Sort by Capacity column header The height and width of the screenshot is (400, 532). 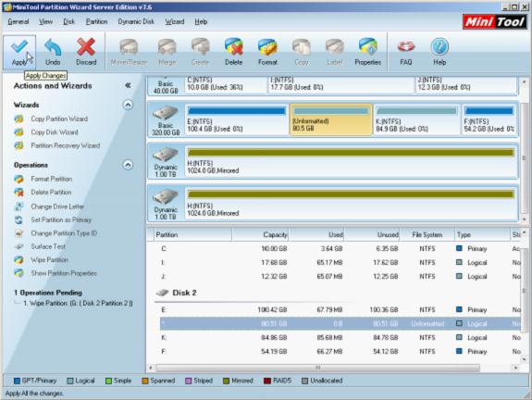pyautogui.click(x=261, y=234)
